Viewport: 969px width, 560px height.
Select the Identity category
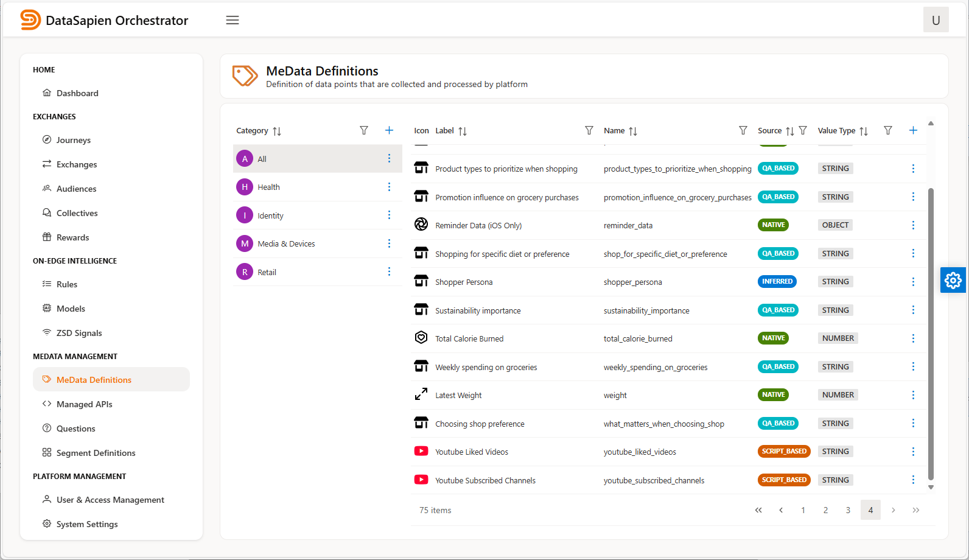(317, 215)
